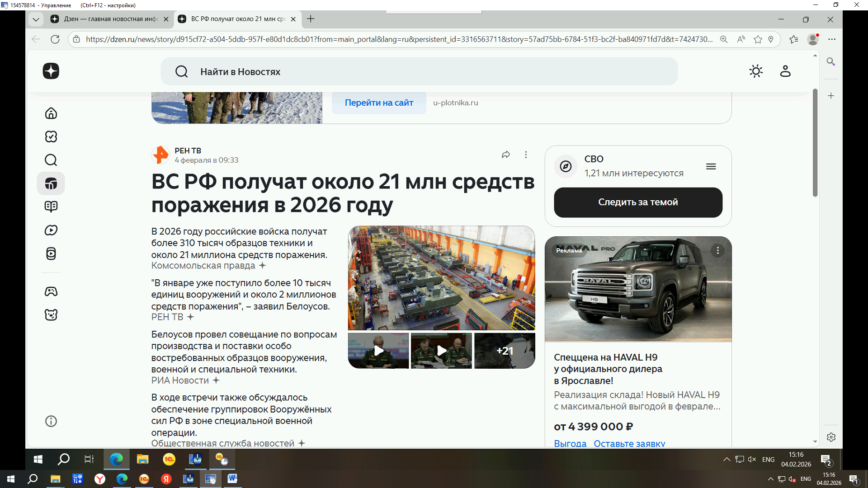Viewport: 868px width, 488px height.
Task: Click the info icon at sidebar bottom
Action: tap(51, 421)
